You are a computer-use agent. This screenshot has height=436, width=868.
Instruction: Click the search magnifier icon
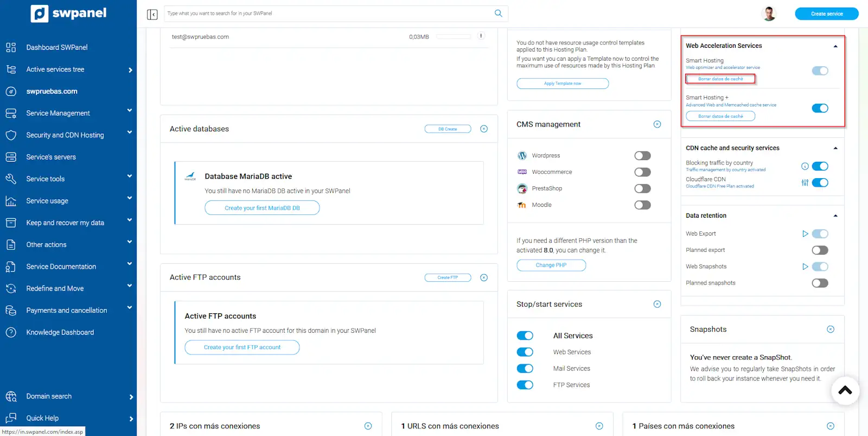498,14
